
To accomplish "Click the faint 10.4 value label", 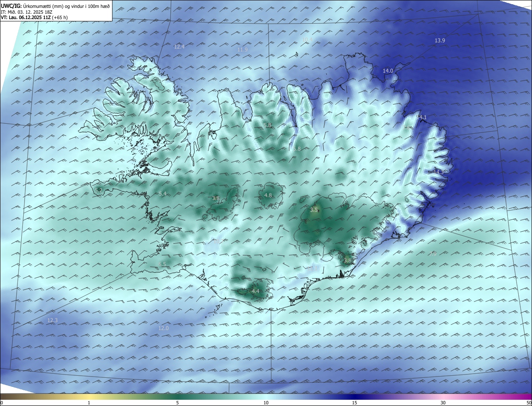I will coord(307,39).
